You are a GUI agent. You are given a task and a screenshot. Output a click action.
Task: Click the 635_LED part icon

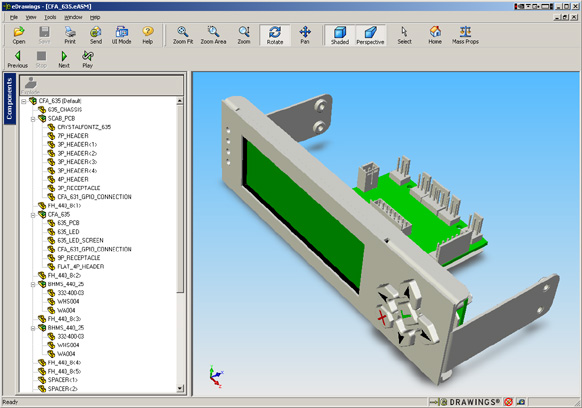51,232
